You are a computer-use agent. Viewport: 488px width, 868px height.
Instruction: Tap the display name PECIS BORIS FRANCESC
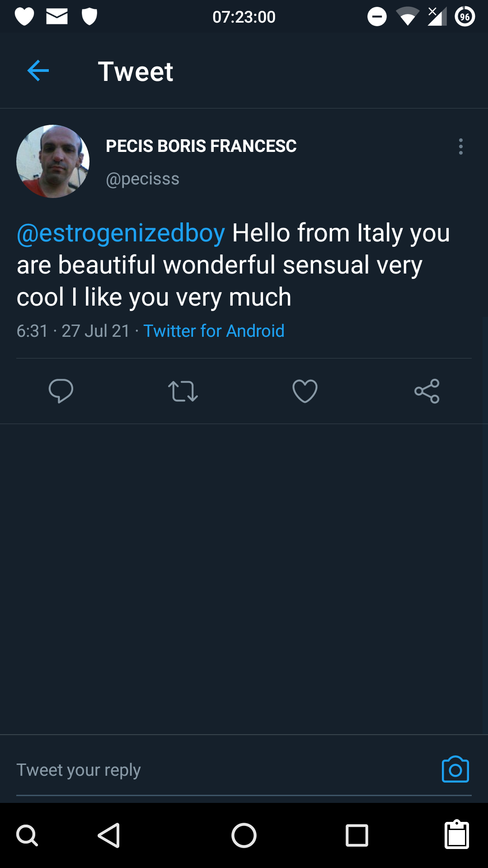point(201,146)
